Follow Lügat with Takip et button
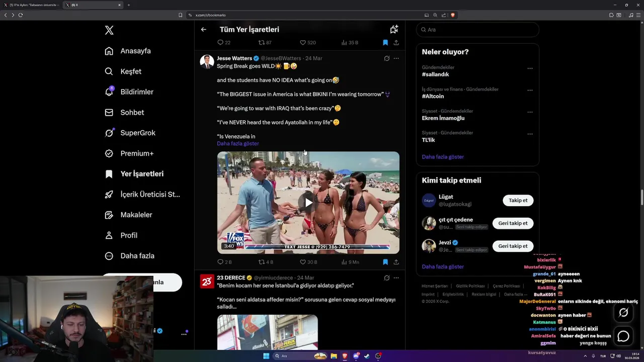 (x=518, y=200)
